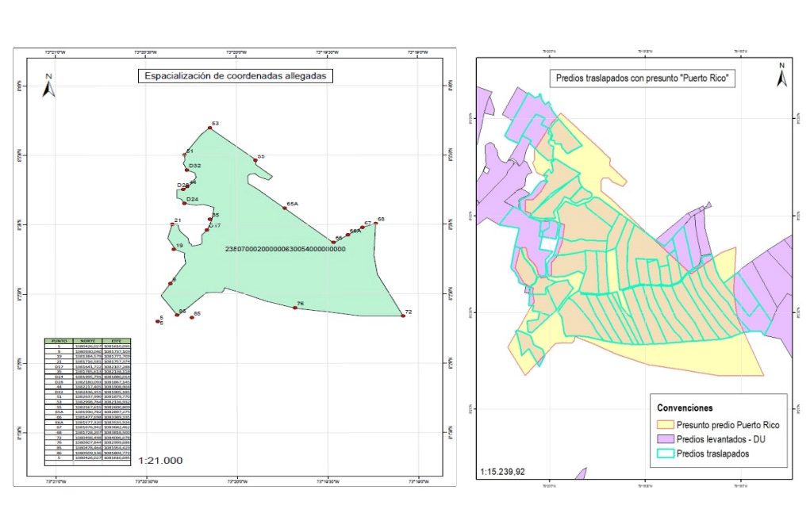Image resolution: width=810 pixels, height=532 pixels.
Task: Click the point marker labeled 19
Action: [174, 250]
